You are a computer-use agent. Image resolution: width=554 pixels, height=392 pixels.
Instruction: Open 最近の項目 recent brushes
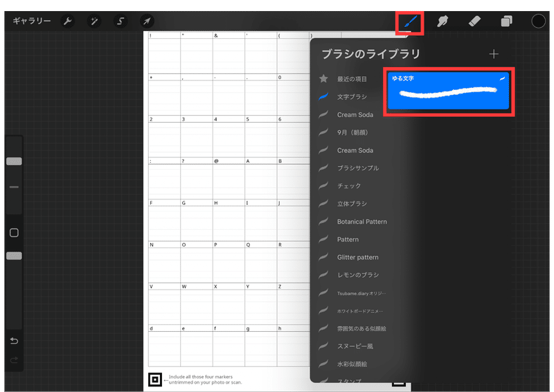[x=352, y=79]
